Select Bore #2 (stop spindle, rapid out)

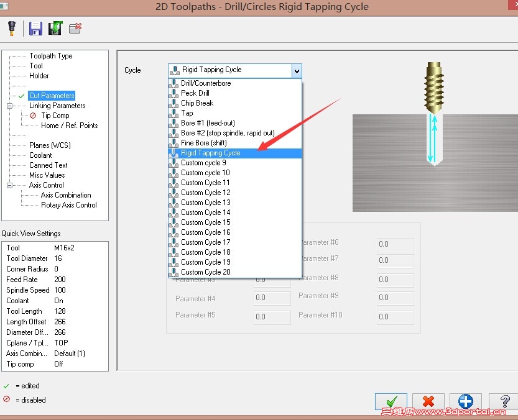235,133
